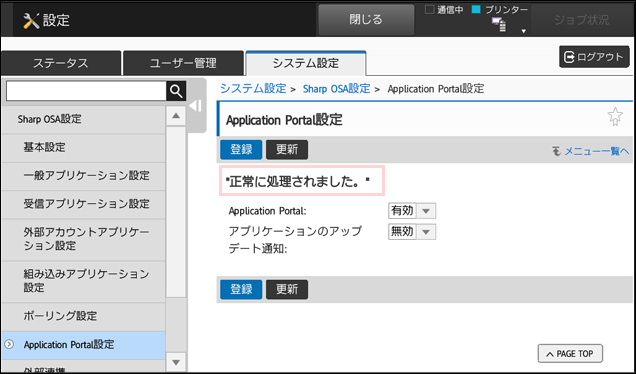Click the upper 登録 button
Screen dimensions: 636x374
tap(241, 150)
